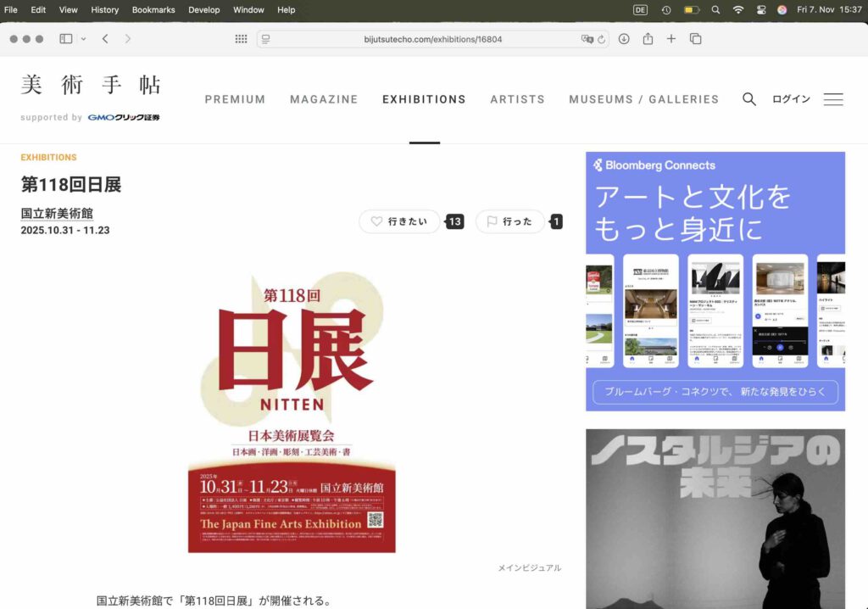
Task: Open the search magnifier in the 美術手帖 header
Action: pos(749,99)
